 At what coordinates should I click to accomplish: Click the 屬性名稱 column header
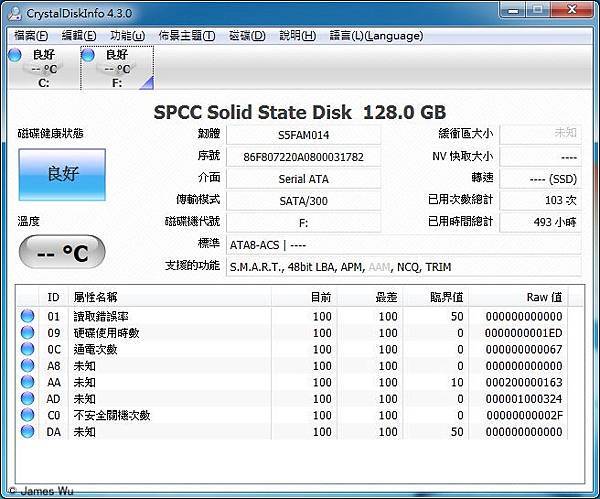coord(170,297)
